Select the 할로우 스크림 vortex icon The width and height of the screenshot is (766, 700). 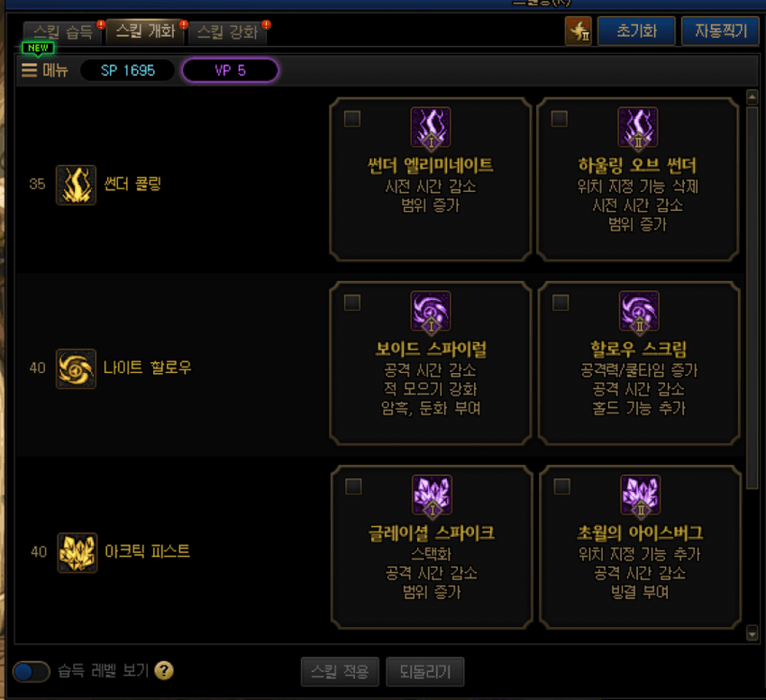[x=639, y=311]
